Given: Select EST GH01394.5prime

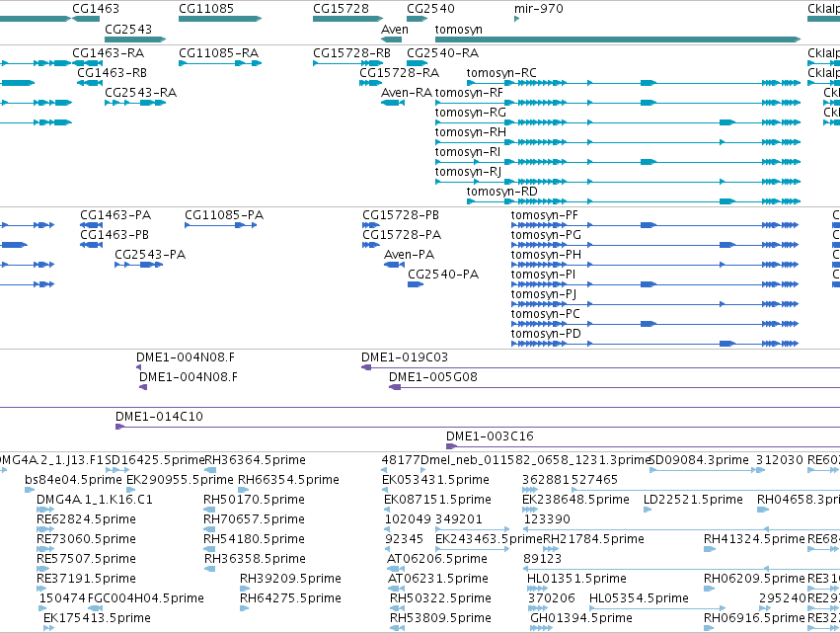Looking at the screenshot, I should click(541, 628).
